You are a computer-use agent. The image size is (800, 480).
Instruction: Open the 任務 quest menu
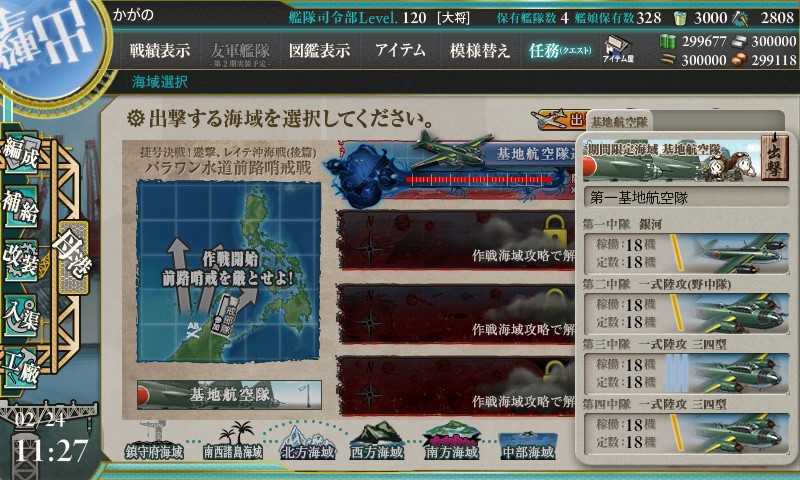click(560, 50)
